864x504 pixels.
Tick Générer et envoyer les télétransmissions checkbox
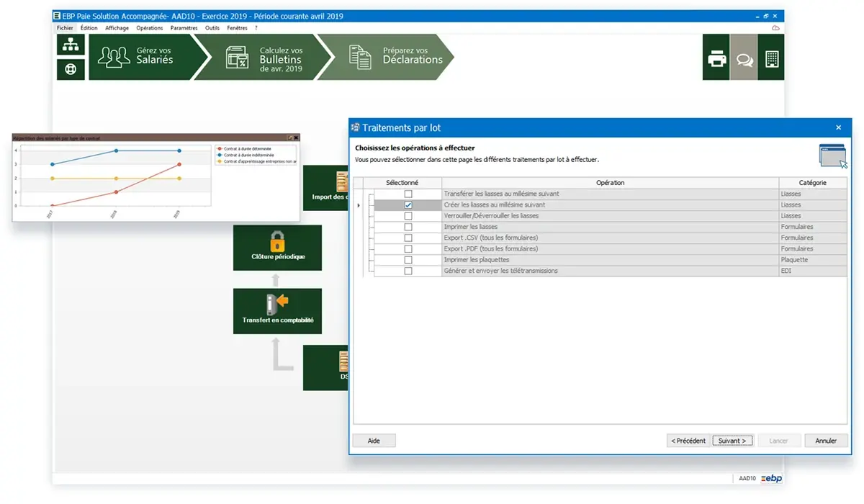pyautogui.click(x=408, y=271)
